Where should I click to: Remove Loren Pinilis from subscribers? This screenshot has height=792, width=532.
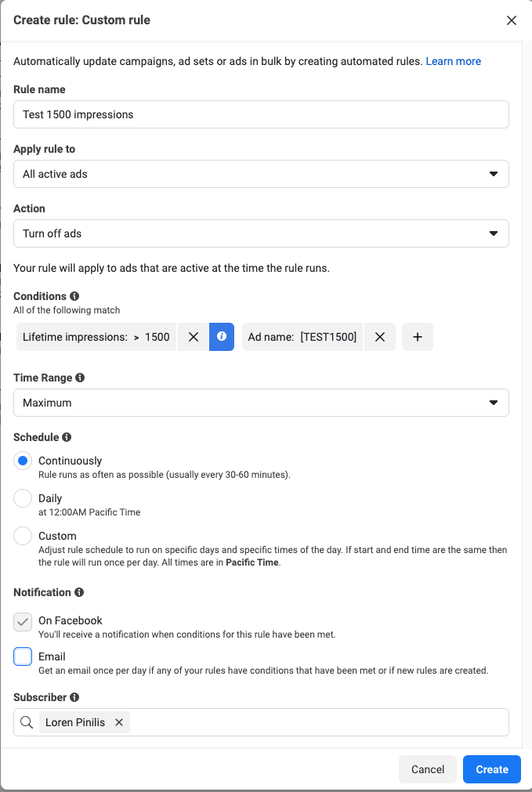[119, 722]
